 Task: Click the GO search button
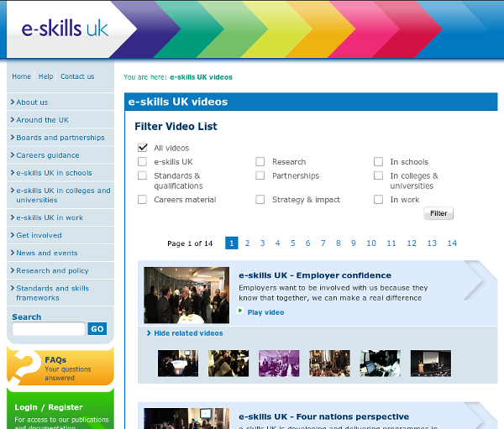click(x=97, y=329)
